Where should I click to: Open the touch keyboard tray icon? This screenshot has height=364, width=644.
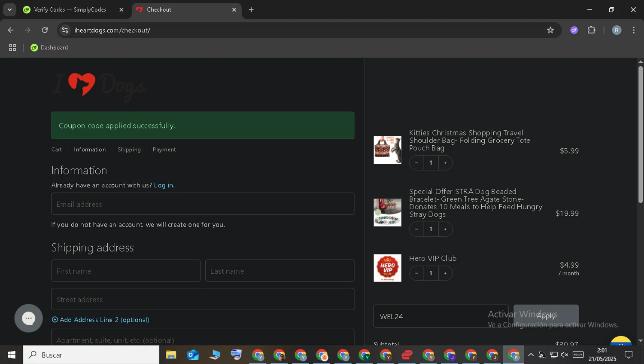[578, 355]
